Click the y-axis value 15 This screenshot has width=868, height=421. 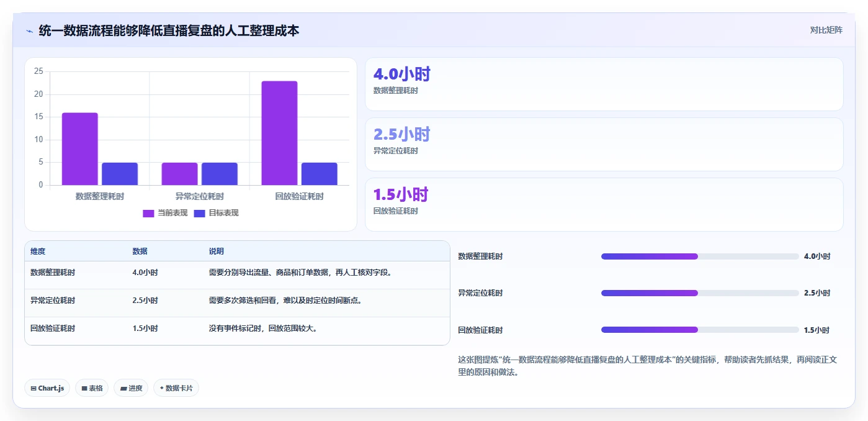38,117
